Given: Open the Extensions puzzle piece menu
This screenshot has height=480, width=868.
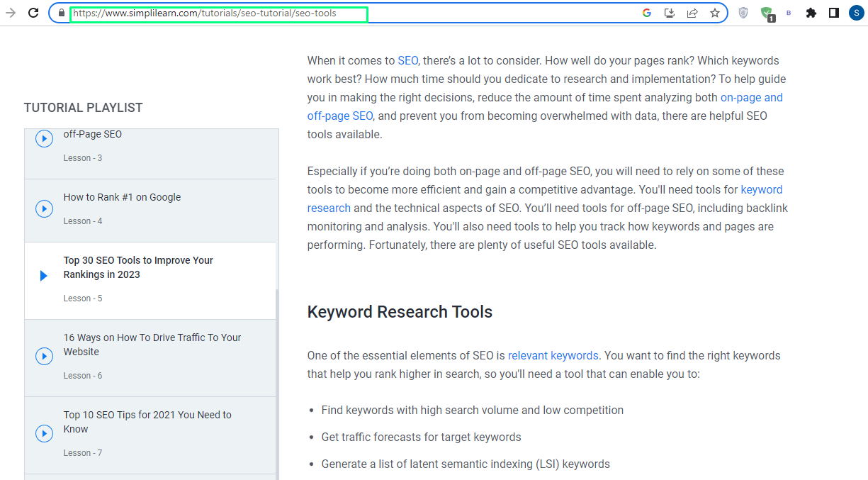Looking at the screenshot, I should 811,13.
